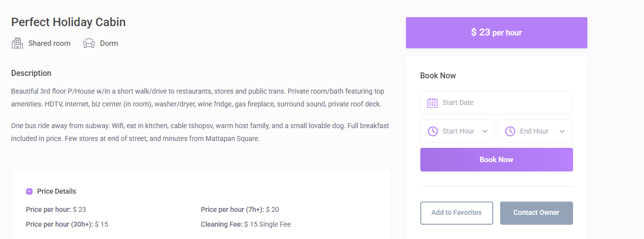
Task: Add this listing to Favorites
Action: pyautogui.click(x=456, y=213)
